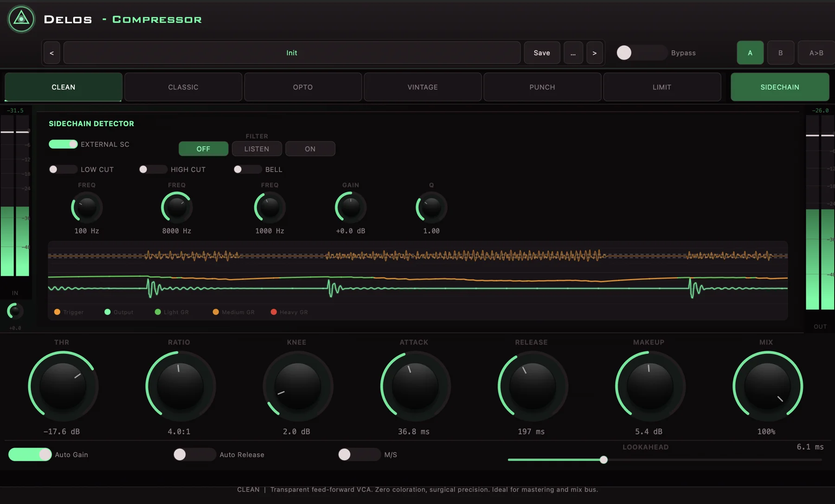Click the Trigger legend dot
This screenshot has height=504, width=835.
(57, 312)
